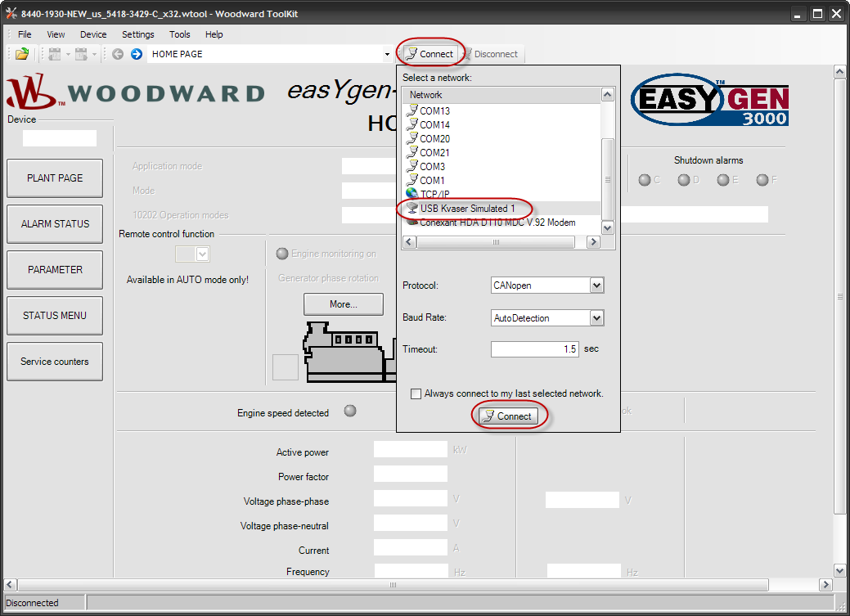Click network list scroll right arrow
Screen dimensions: 850x616
point(594,242)
